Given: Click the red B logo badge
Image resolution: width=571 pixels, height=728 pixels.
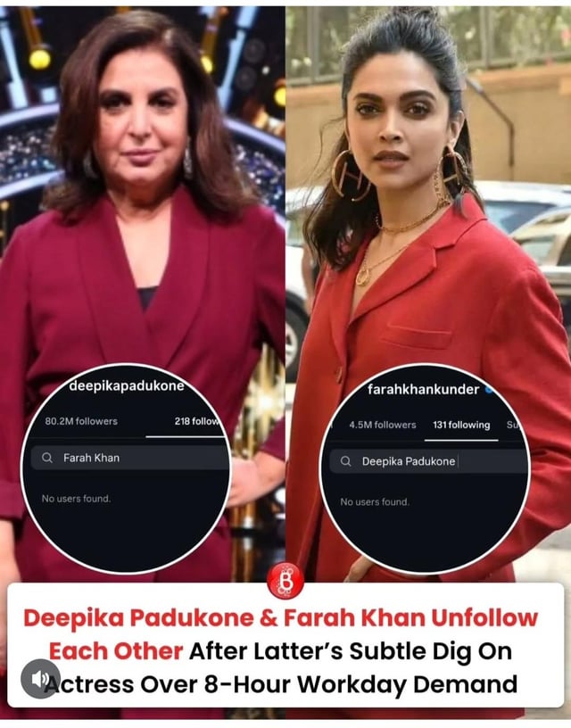Looking at the screenshot, I should [x=285, y=581].
